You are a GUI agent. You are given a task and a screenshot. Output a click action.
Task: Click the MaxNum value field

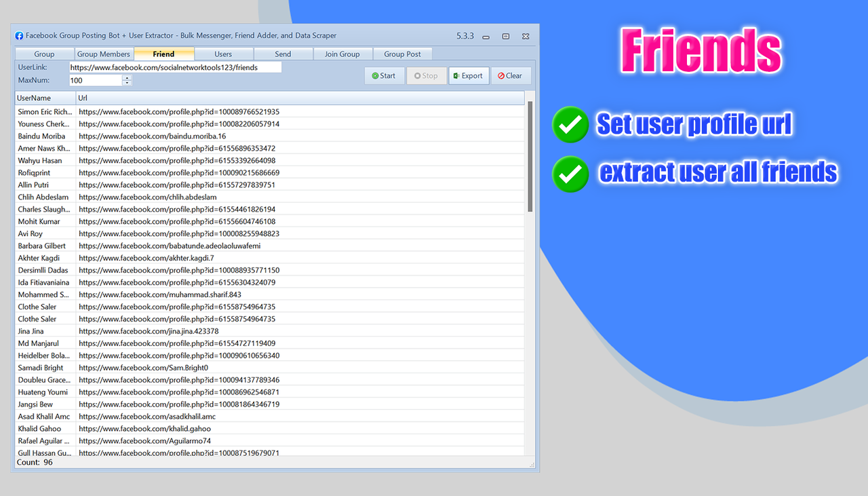point(96,80)
